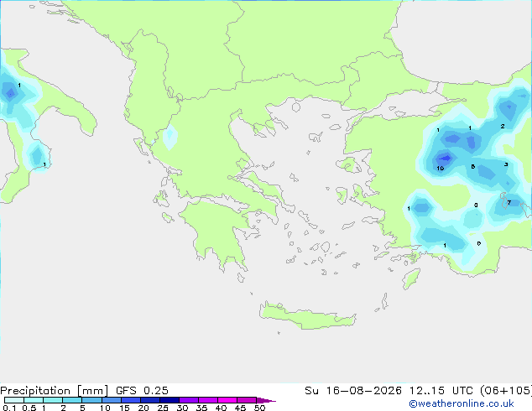Click the "12..15 UTC" time text
Viewport: 532px width, 411px height.
click(x=441, y=391)
